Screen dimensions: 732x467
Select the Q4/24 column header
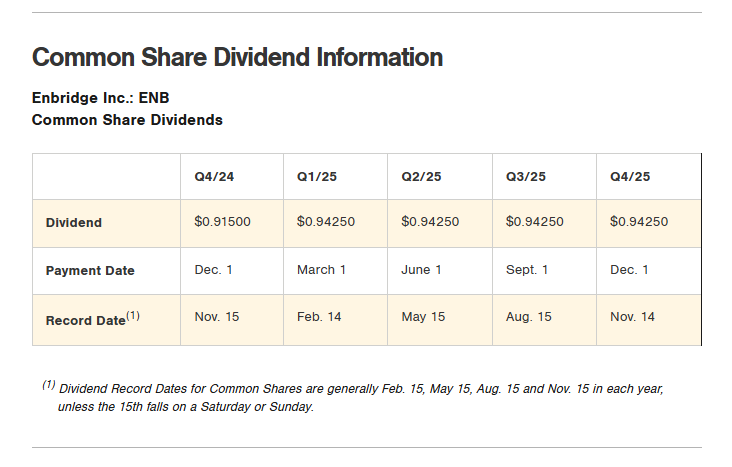[x=214, y=177]
